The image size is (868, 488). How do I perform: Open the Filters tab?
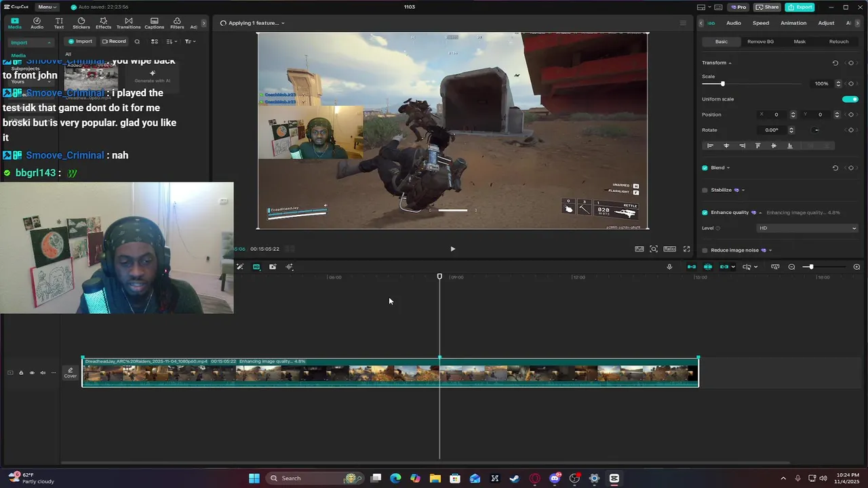[x=177, y=23]
